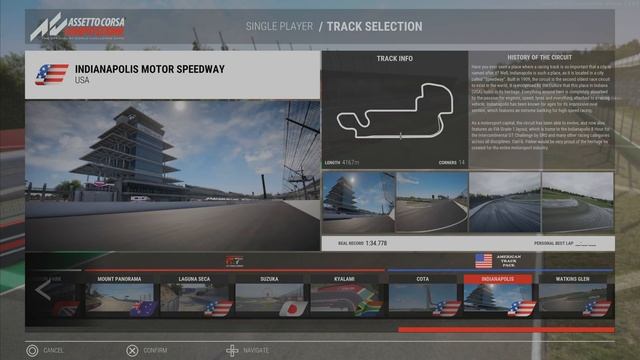Click the Real Record 1:34.778 value
Image resolution: width=640 pixels, height=360 pixels.
pyautogui.click(x=376, y=243)
